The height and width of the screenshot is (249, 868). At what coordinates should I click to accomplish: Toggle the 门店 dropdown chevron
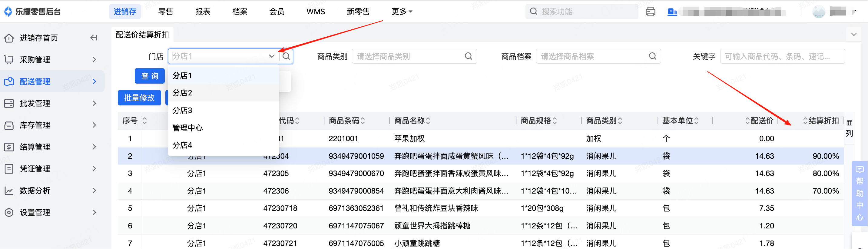(272, 56)
